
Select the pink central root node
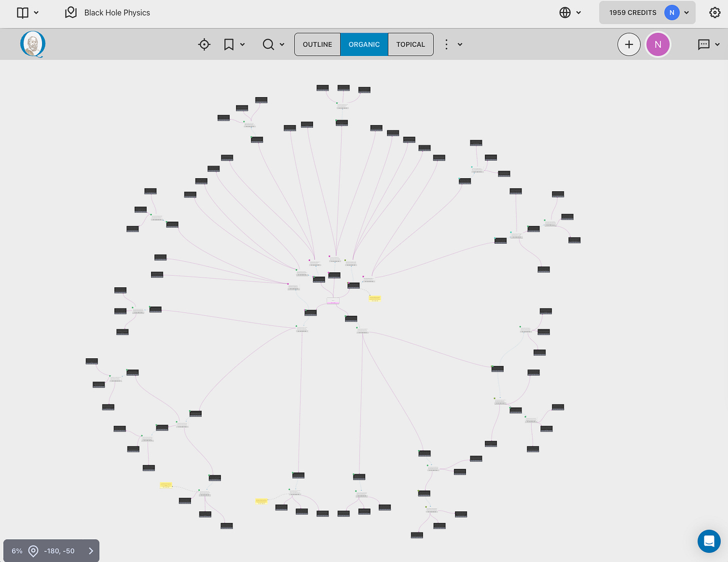[333, 301]
